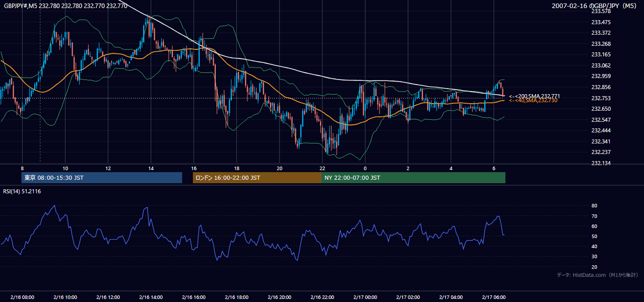The width and height of the screenshot is (644, 302).
Task: Click the 2/16 20:00 date label
Action: (280, 297)
